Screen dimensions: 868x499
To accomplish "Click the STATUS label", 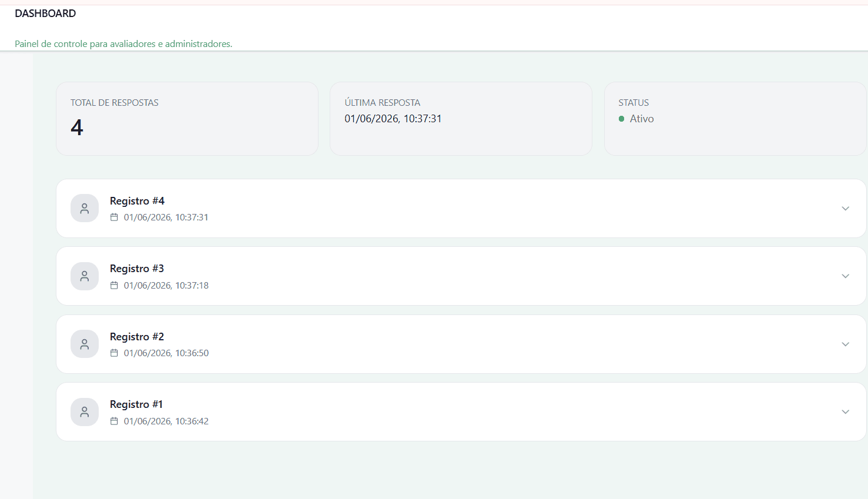I will pos(634,103).
